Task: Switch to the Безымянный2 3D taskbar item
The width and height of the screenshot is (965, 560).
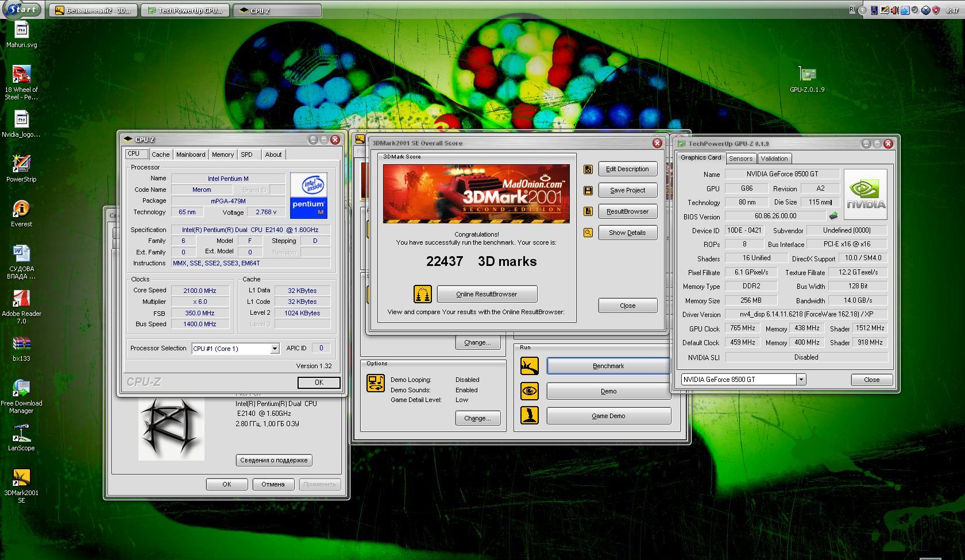Action: (93, 10)
